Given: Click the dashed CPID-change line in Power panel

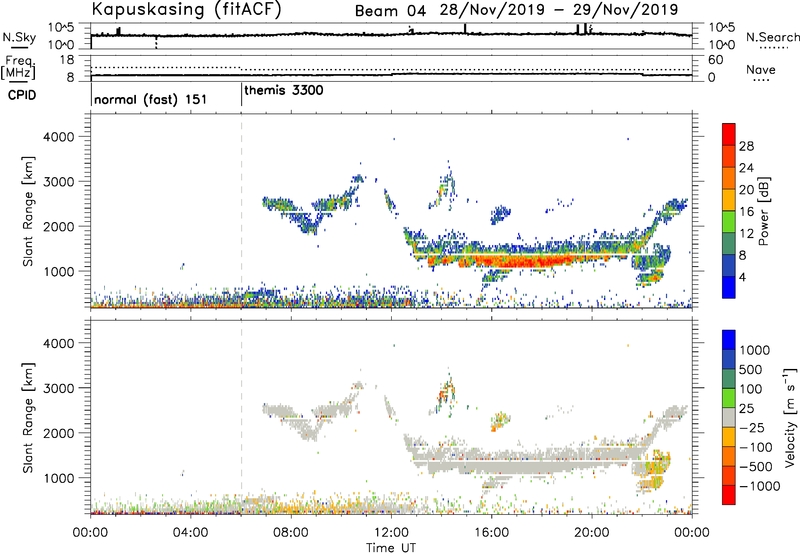Looking at the screenshot, I should pyautogui.click(x=241, y=211).
